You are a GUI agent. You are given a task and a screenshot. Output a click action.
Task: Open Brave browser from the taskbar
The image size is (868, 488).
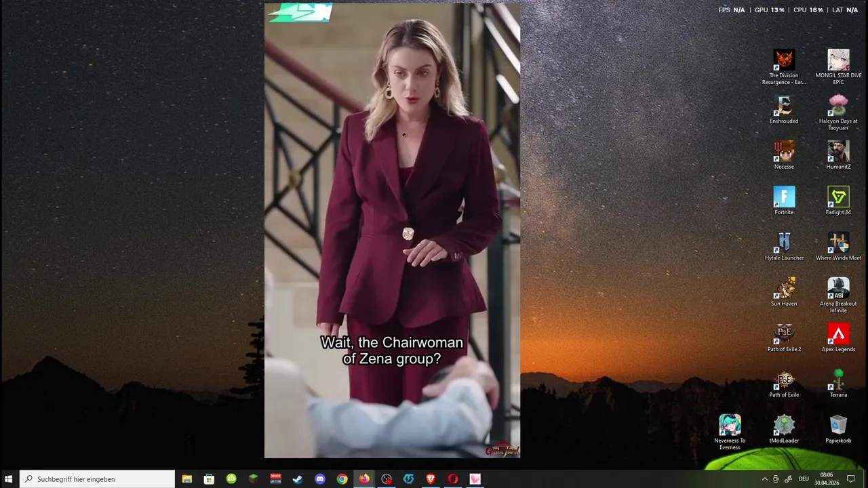431,479
